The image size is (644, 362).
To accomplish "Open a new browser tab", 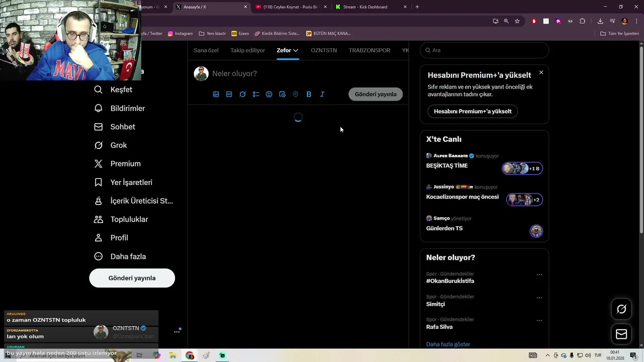I will pyautogui.click(x=417, y=7).
